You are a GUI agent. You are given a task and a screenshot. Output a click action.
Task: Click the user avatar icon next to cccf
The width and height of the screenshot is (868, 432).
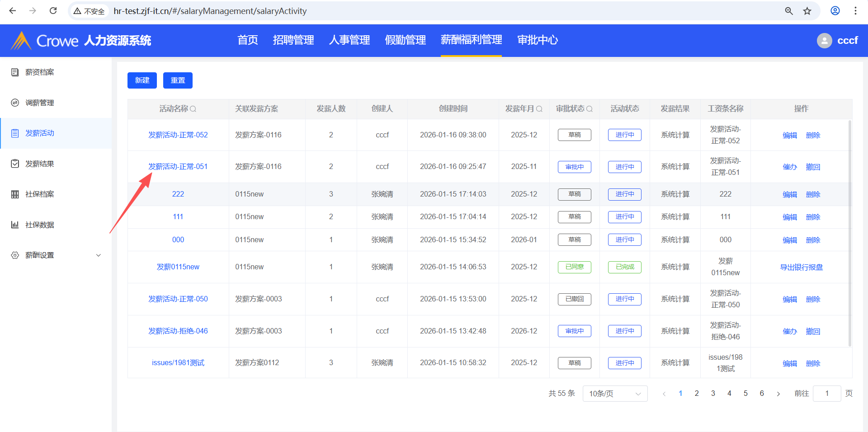[x=824, y=41]
